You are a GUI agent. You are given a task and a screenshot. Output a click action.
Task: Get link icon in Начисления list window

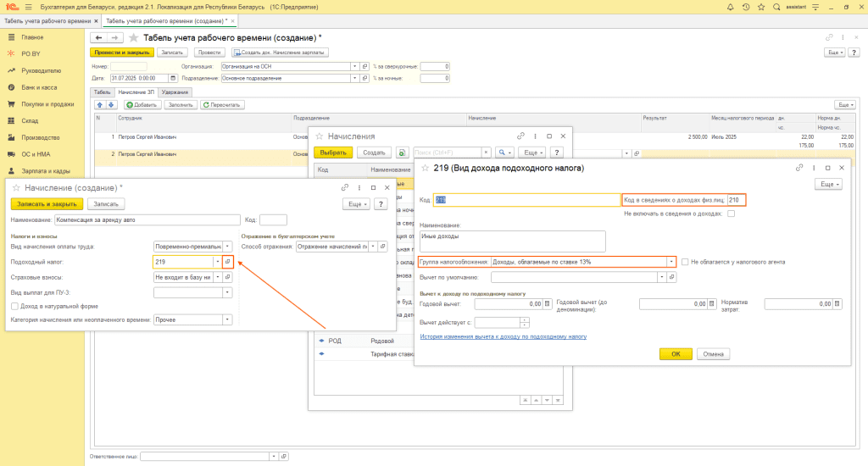click(x=520, y=136)
